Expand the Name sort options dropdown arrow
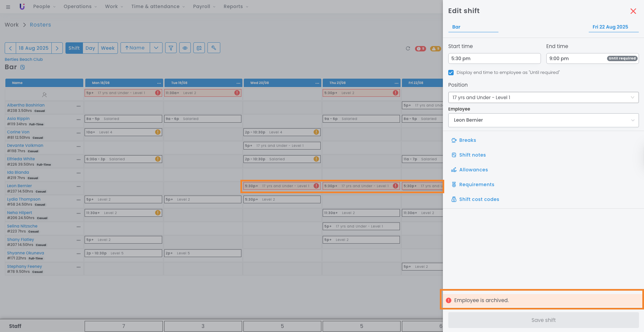 (156, 48)
